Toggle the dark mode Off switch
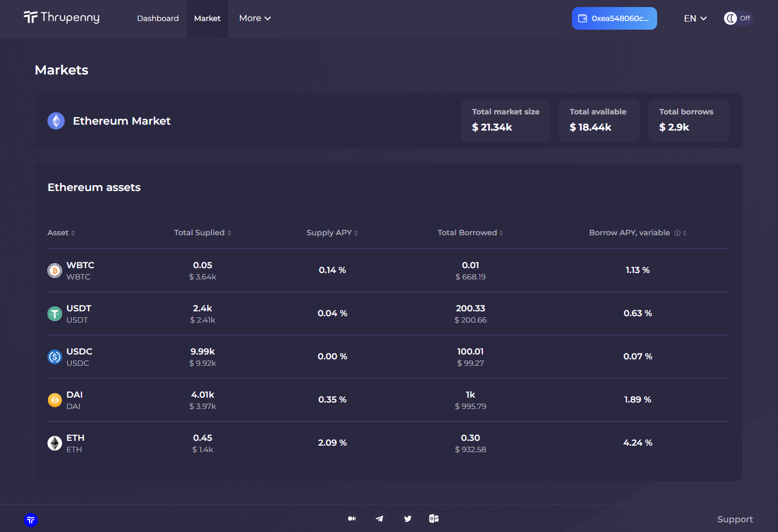This screenshot has width=778, height=532. coord(738,18)
